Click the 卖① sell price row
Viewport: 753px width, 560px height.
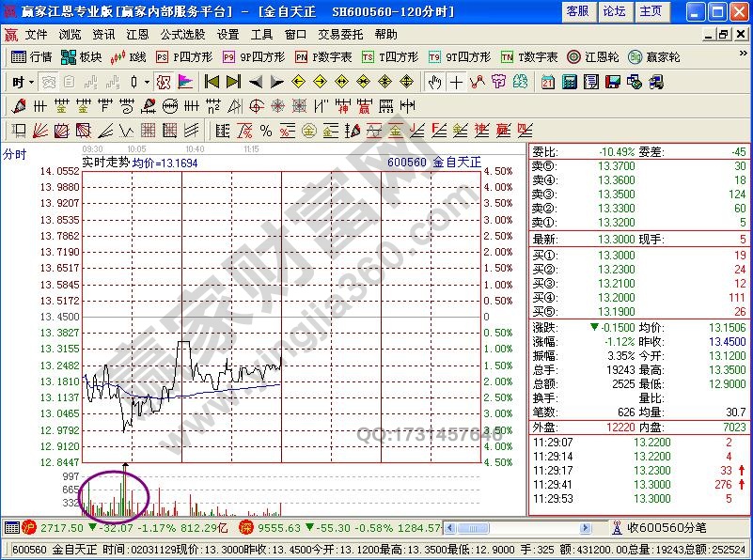639,223
